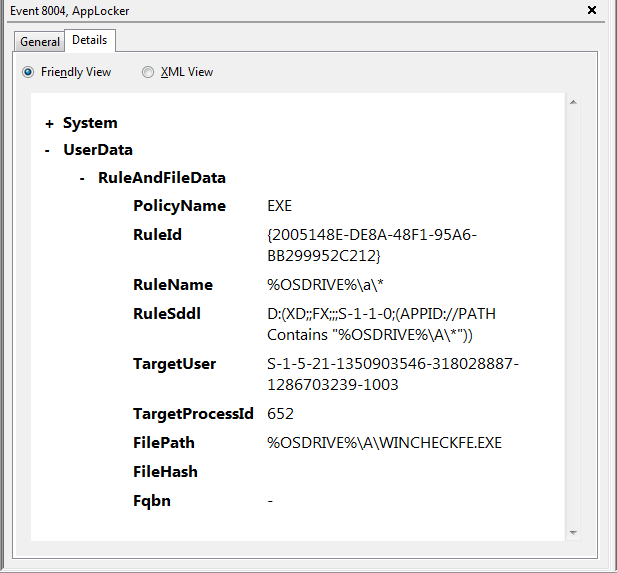
Task: Expand the System node
Action: point(49,124)
